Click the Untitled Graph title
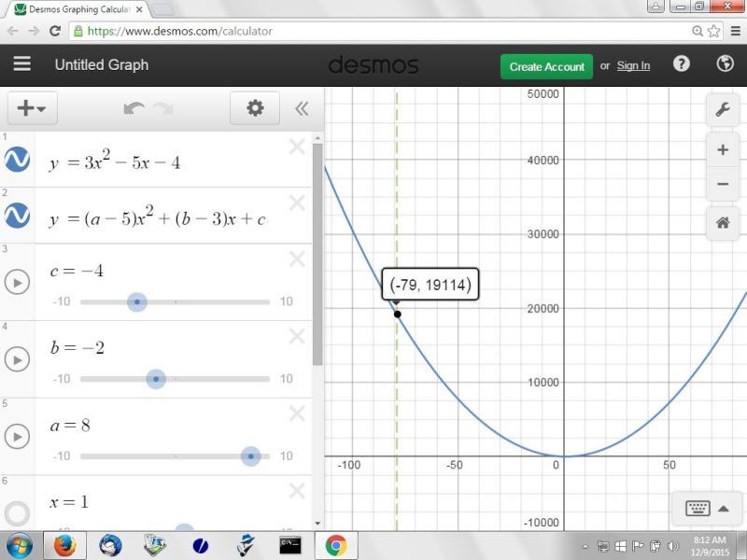Screen dimensions: 747x560 (102, 64)
